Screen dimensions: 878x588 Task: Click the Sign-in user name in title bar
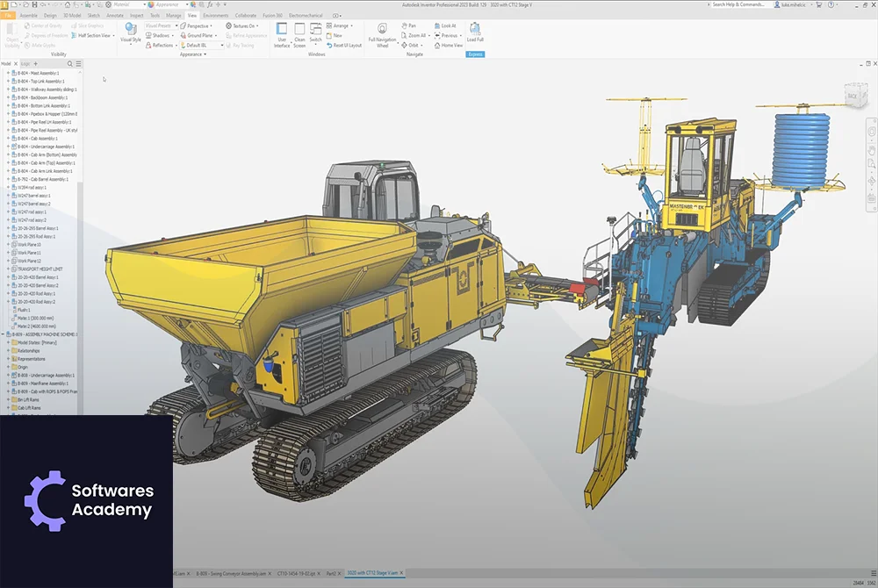(x=794, y=4)
